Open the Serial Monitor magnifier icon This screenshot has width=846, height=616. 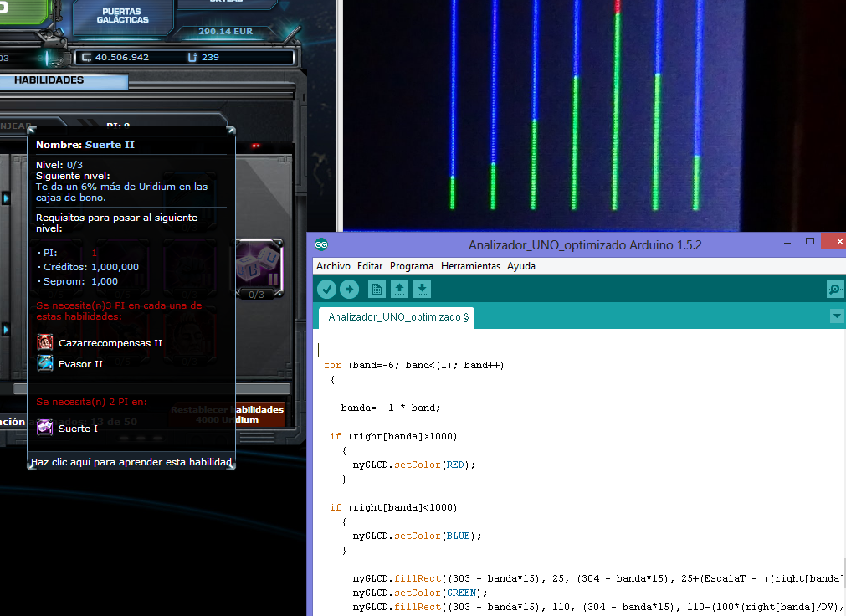click(x=834, y=290)
